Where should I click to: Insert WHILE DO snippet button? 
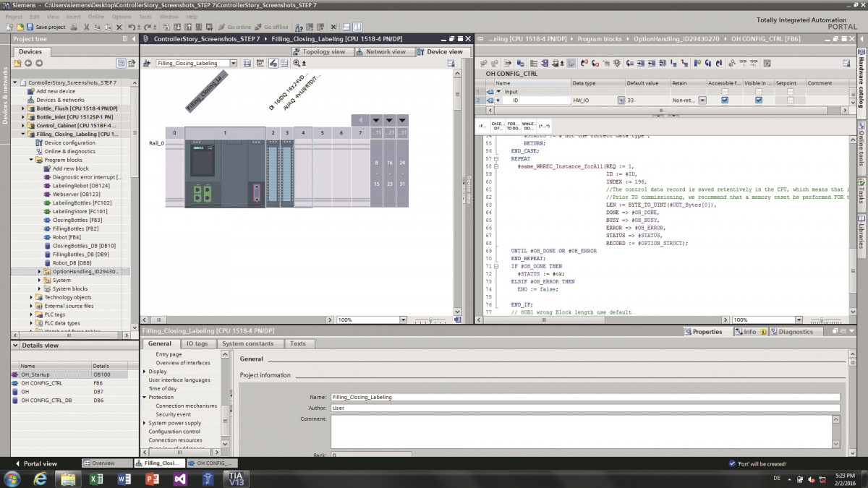coord(528,126)
